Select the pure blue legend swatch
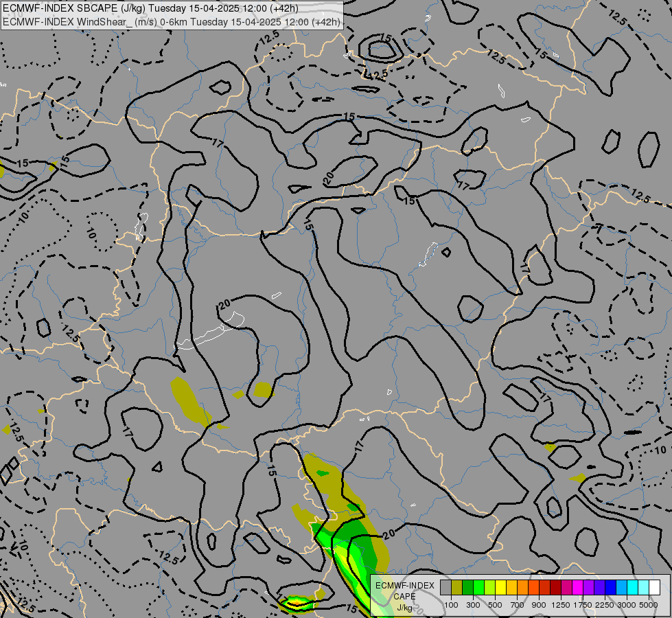 611,587
